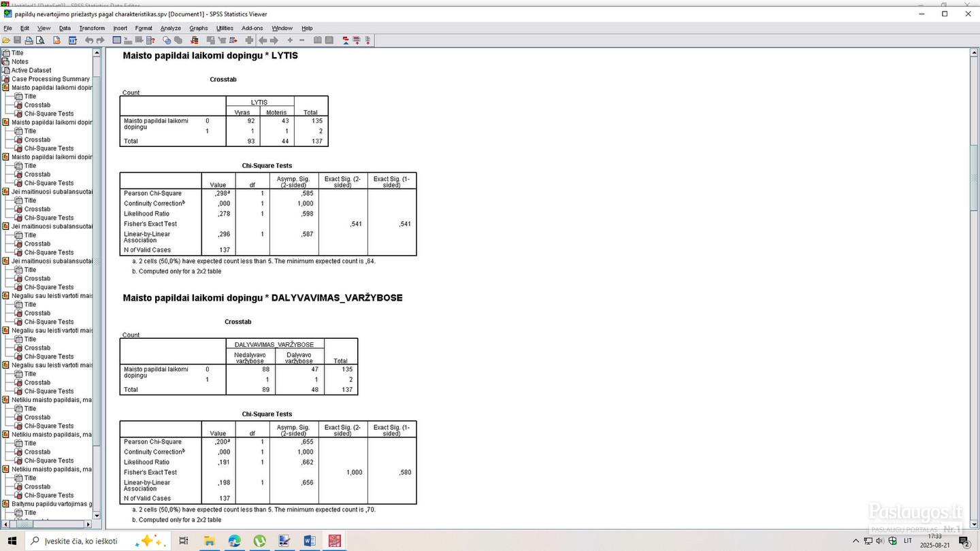The image size is (980, 551).
Task: Launch Microsoft Edge from the taskbar
Action: click(x=235, y=541)
